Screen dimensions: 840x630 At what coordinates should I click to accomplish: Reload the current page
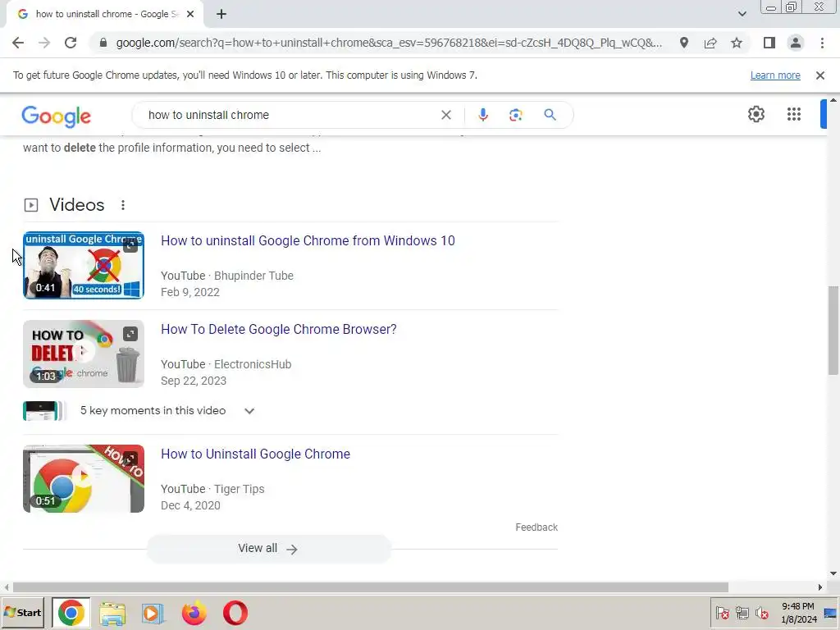click(71, 43)
